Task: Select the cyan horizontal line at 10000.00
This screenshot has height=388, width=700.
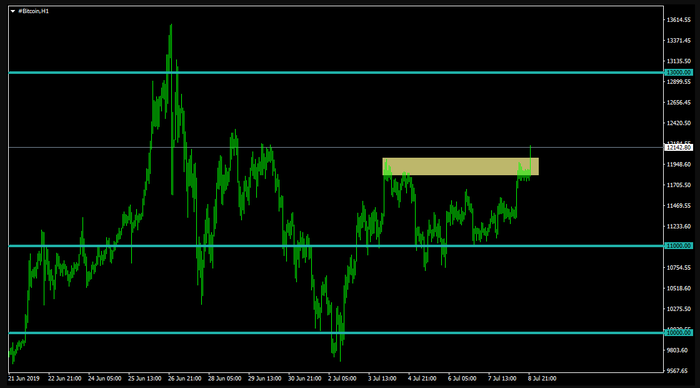Action: [x=336, y=333]
